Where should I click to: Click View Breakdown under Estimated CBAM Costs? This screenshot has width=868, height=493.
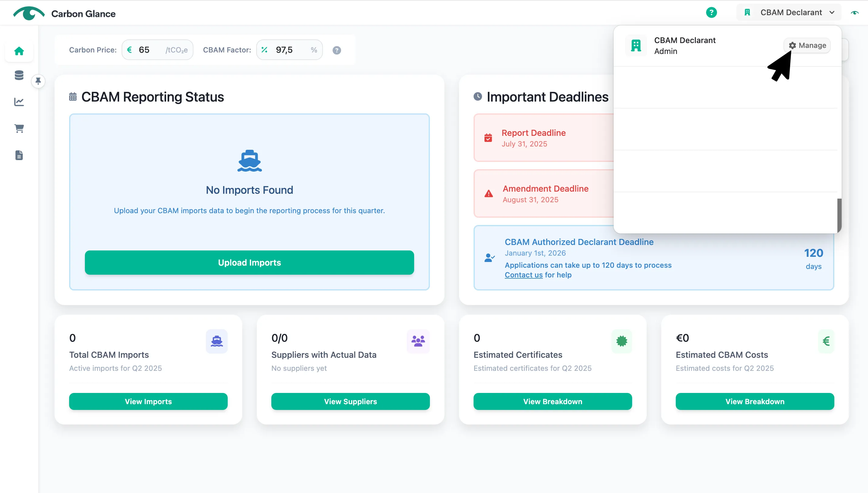point(755,401)
